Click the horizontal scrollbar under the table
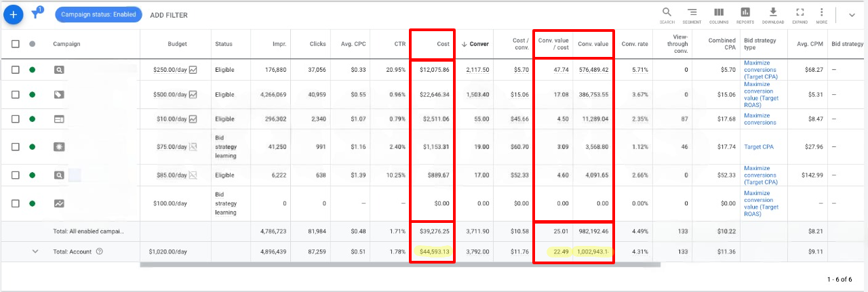 click(400, 264)
